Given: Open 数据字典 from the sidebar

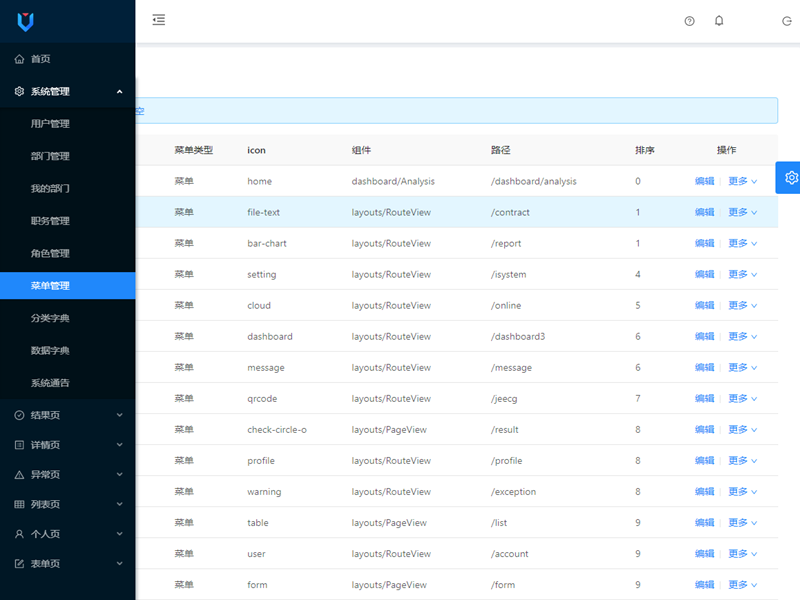Looking at the screenshot, I should pyautogui.click(x=50, y=350).
